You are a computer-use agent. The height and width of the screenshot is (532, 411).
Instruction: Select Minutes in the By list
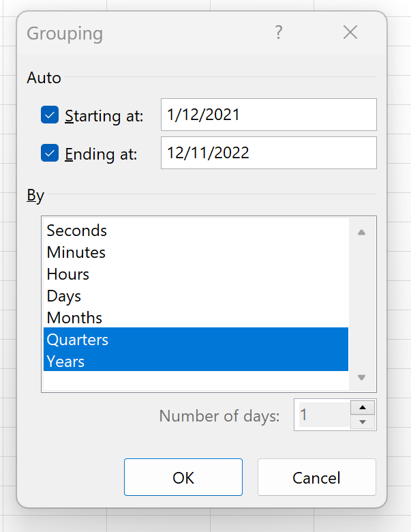[x=196, y=252]
